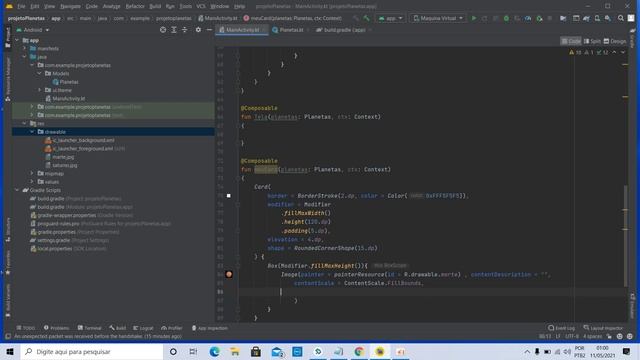
Task: Click the 4 spaces indent setting
Action: click(x=592, y=336)
